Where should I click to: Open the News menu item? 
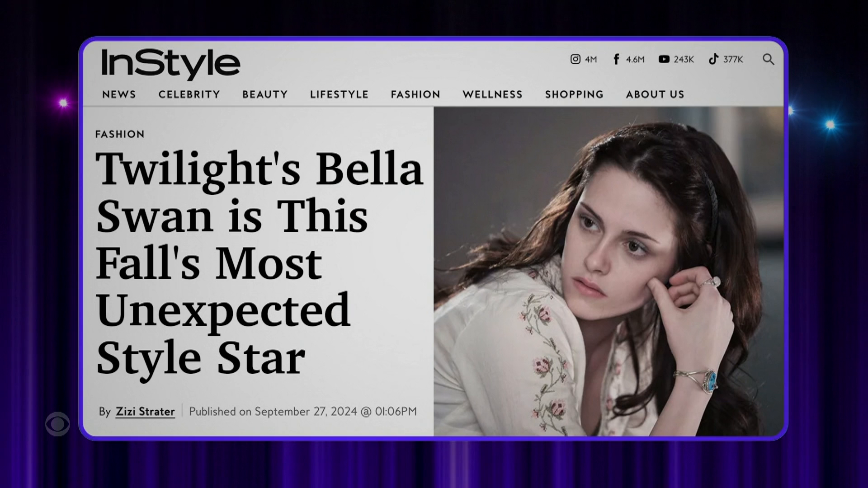click(x=119, y=94)
